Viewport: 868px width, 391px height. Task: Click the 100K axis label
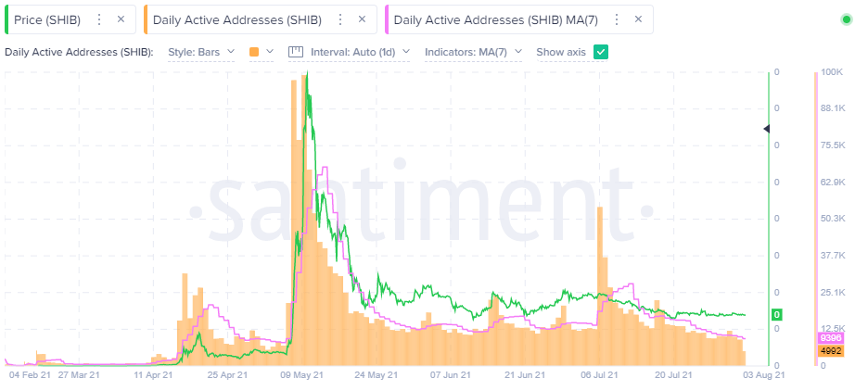(x=832, y=72)
